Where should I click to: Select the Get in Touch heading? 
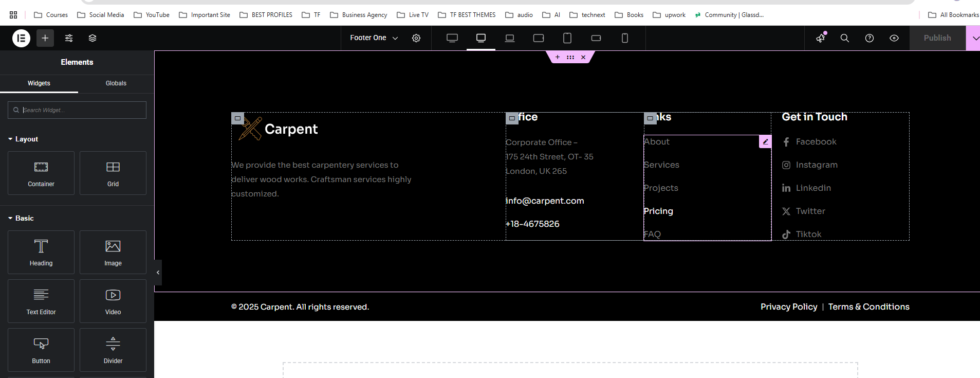click(815, 117)
